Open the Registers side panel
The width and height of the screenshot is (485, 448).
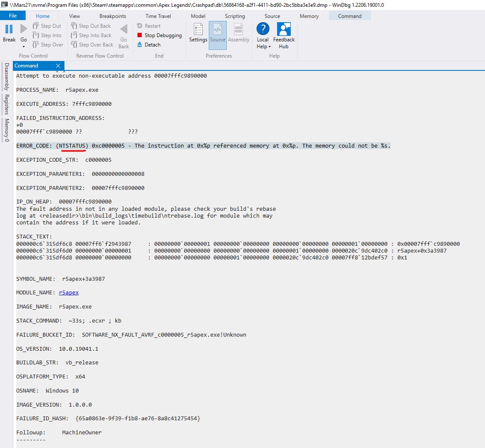(6, 105)
